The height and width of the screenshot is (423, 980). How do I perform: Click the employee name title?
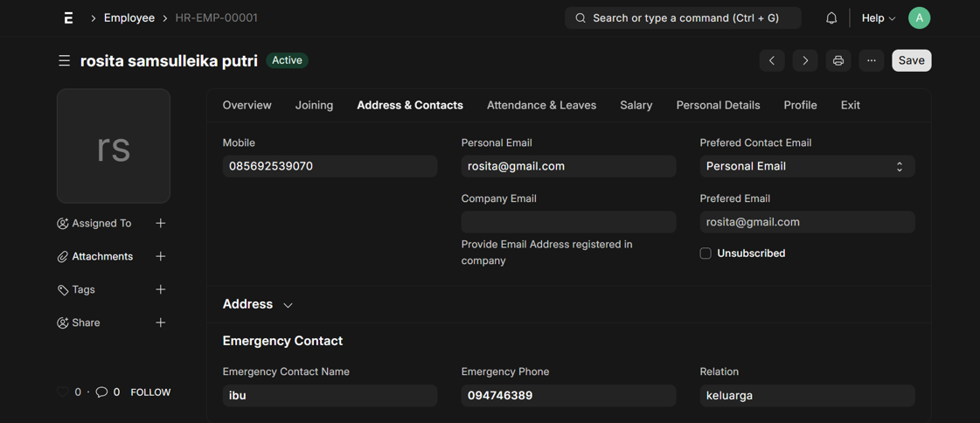[x=169, y=61]
